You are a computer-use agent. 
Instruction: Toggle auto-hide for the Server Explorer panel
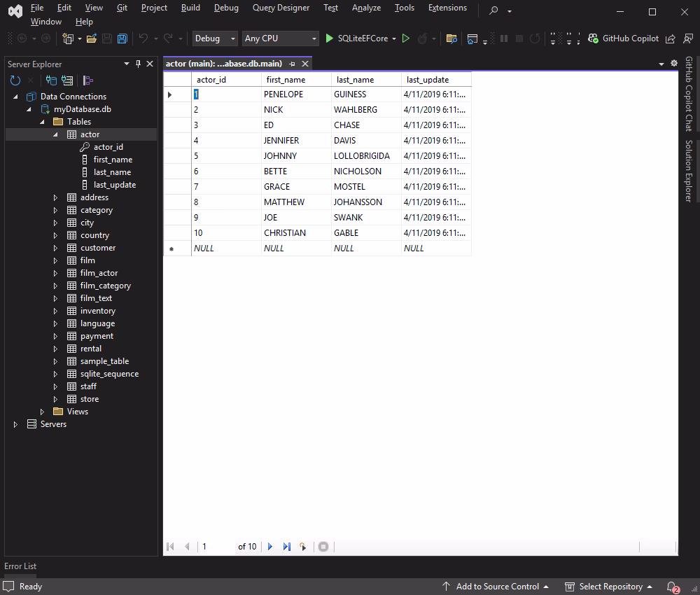(x=138, y=63)
